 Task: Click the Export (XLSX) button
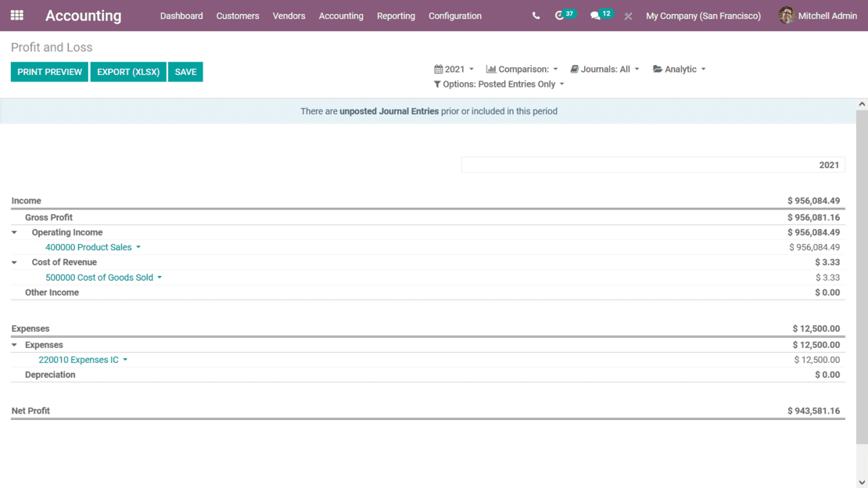(x=128, y=72)
